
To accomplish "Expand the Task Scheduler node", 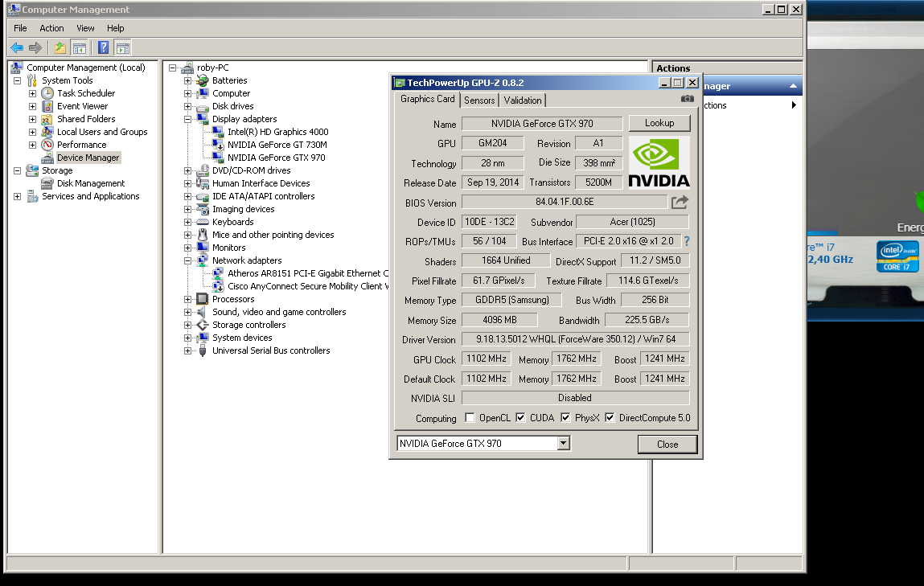I will tap(33, 93).
